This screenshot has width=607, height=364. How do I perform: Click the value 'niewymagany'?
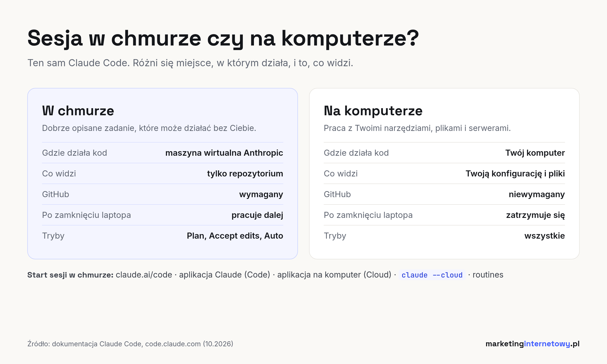pos(537,194)
